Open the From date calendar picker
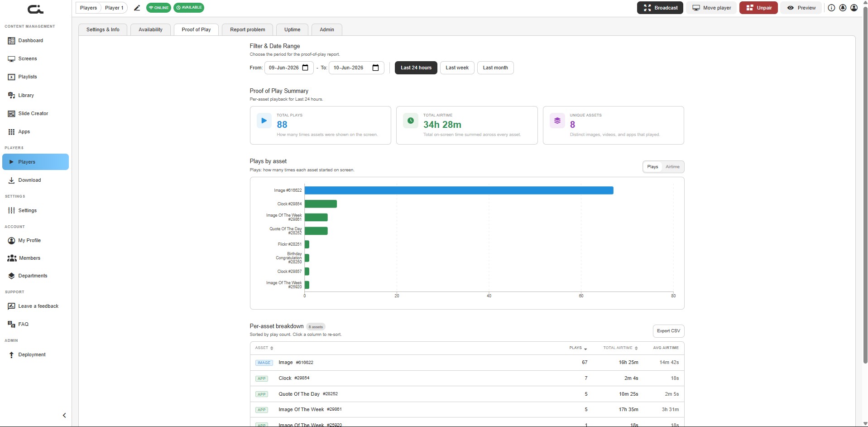 tap(305, 68)
